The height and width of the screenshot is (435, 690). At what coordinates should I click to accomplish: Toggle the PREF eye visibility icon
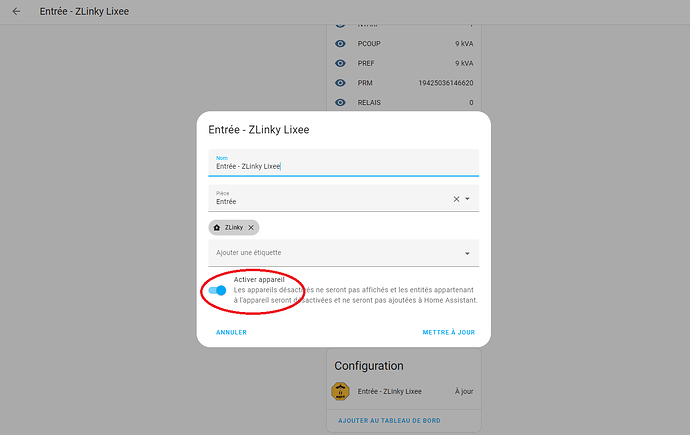[340, 63]
